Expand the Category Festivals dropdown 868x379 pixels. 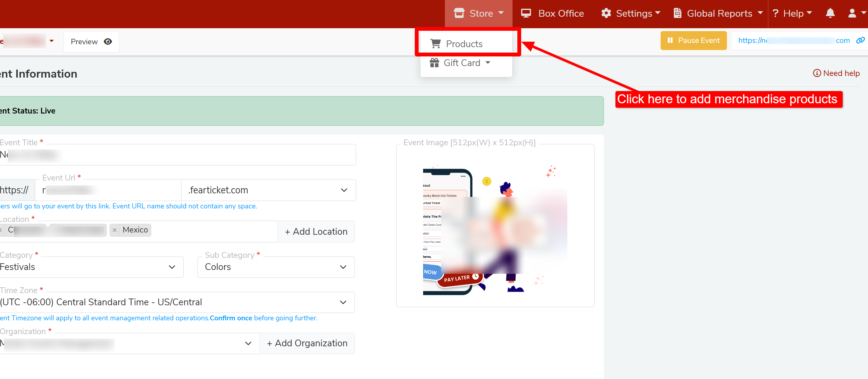point(172,267)
